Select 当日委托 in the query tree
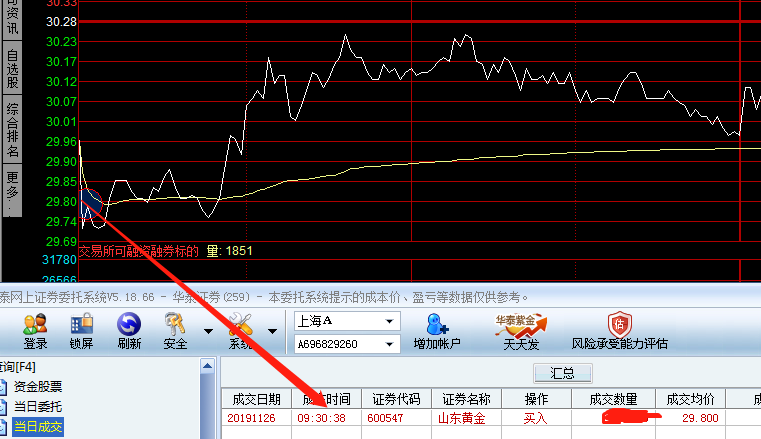This screenshot has height=439, width=761. coord(38,406)
